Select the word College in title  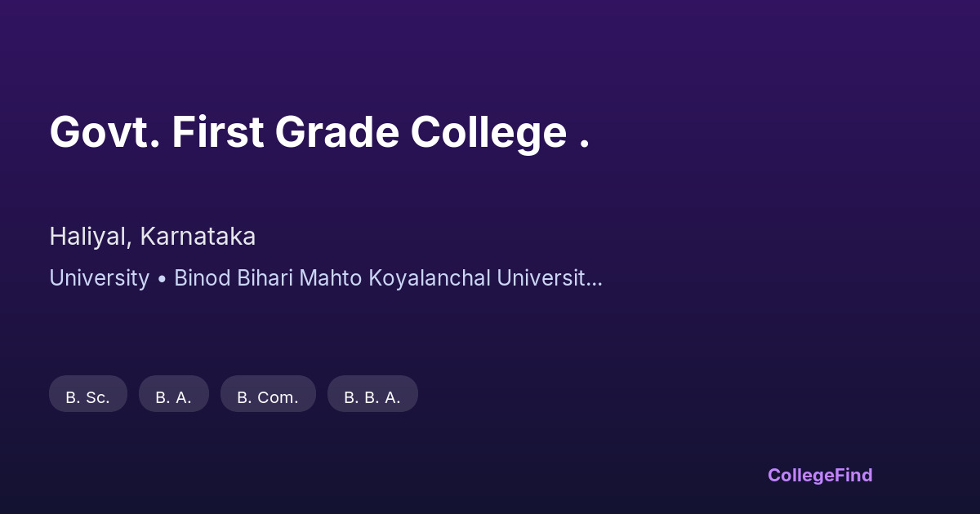pyautogui.click(x=488, y=132)
